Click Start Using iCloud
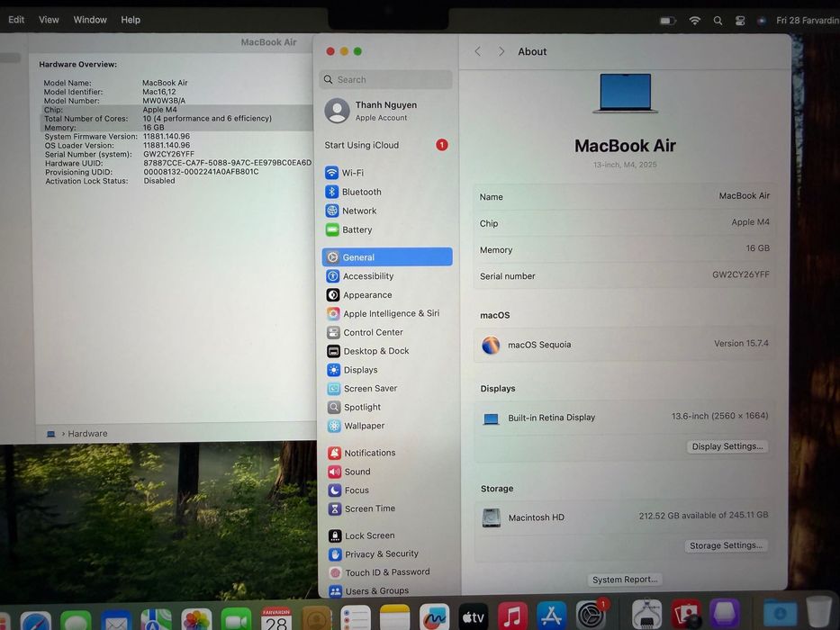The height and width of the screenshot is (630, 840). (387, 145)
